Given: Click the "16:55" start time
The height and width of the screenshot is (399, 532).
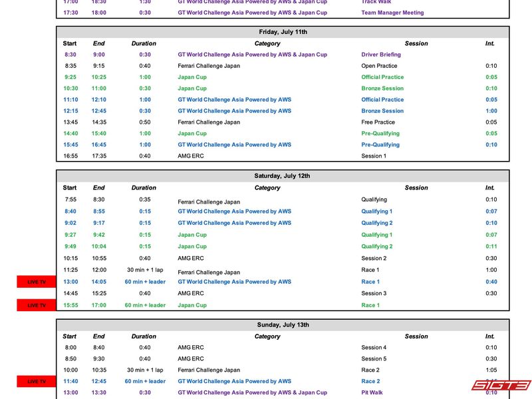Looking at the screenshot, I should pyautogui.click(x=70, y=156).
